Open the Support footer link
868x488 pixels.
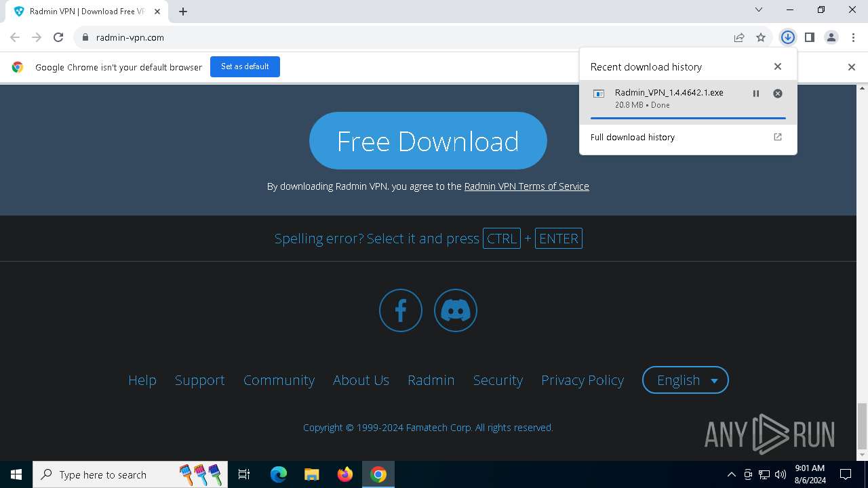(199, 380)
